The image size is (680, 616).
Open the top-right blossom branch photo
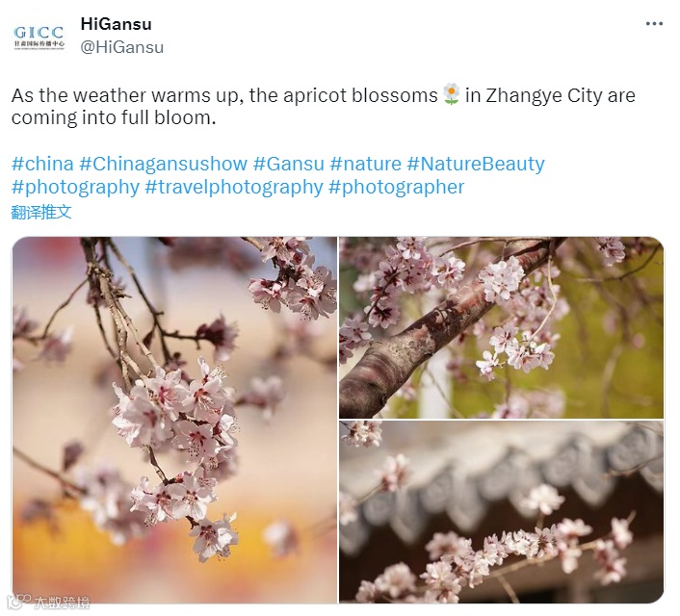(501, 327)
